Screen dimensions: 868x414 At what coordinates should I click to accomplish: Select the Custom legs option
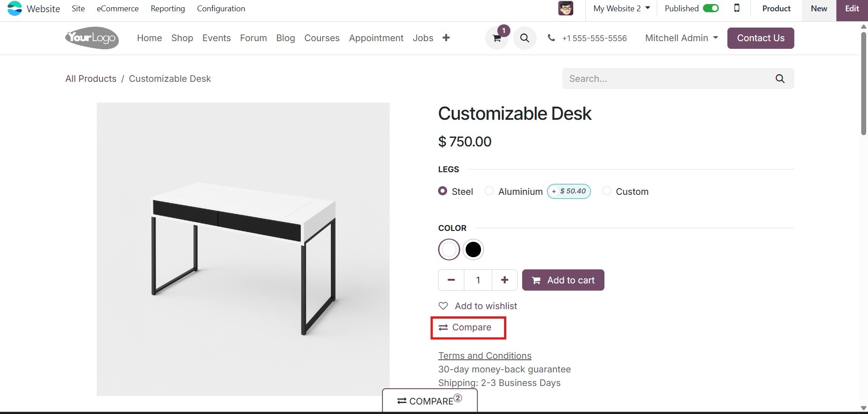coord(607,191)
